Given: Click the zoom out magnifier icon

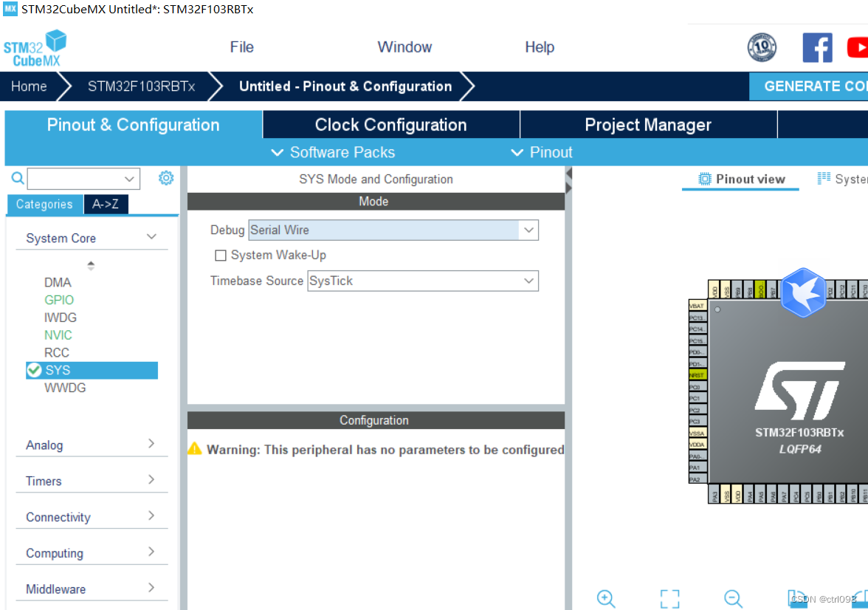Looking at the screenshot, I should 733,598.
